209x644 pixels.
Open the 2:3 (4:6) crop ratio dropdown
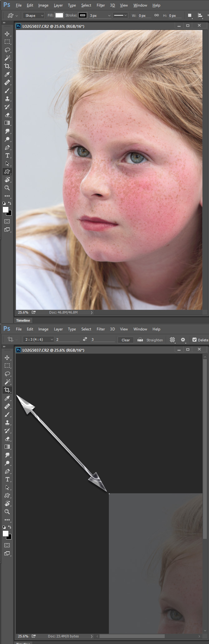38,339
